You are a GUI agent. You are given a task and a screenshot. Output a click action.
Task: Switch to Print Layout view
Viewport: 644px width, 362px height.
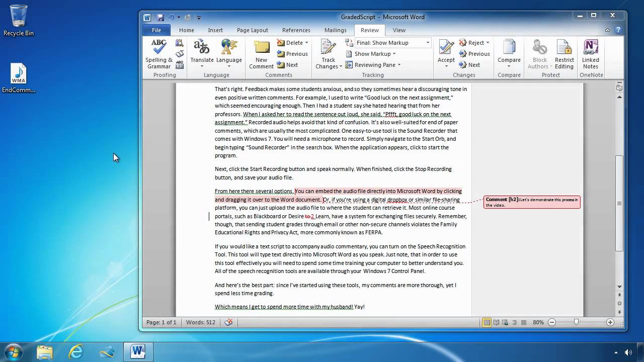click(x=487, y=322)
